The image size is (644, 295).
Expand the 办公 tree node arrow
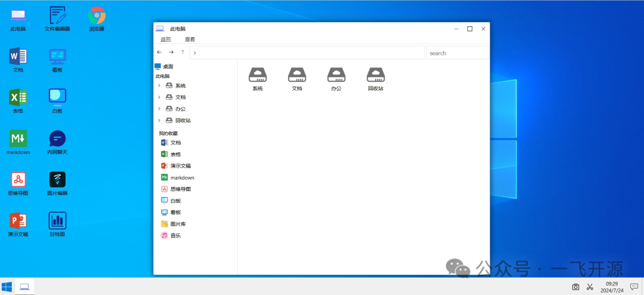click(x=159, y=109)
